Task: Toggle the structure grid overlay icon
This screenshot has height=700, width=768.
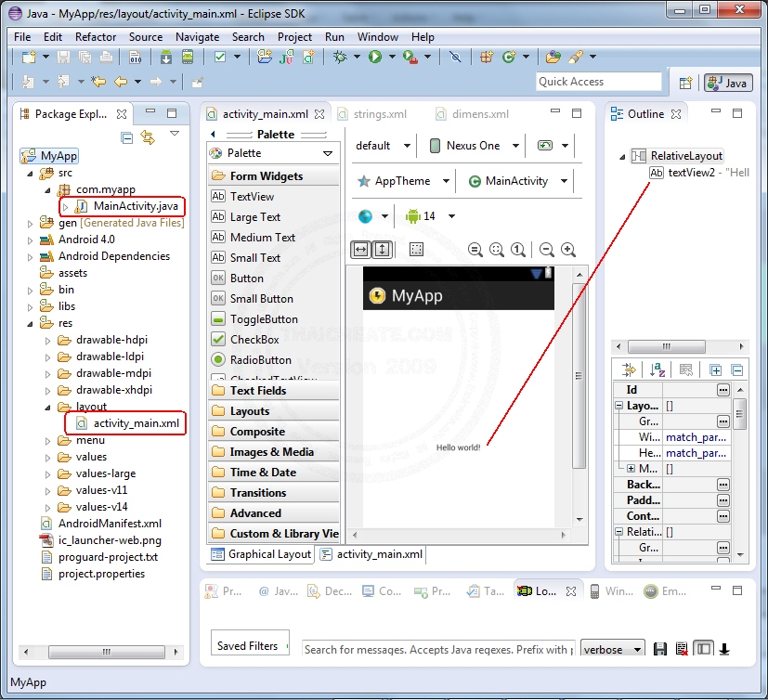Action: point(418,249)
